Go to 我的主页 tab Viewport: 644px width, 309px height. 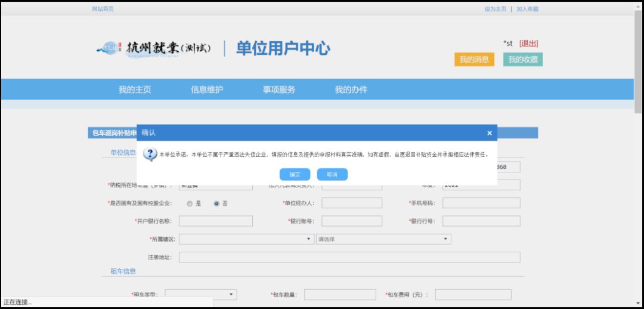click(x=135, y=90)
